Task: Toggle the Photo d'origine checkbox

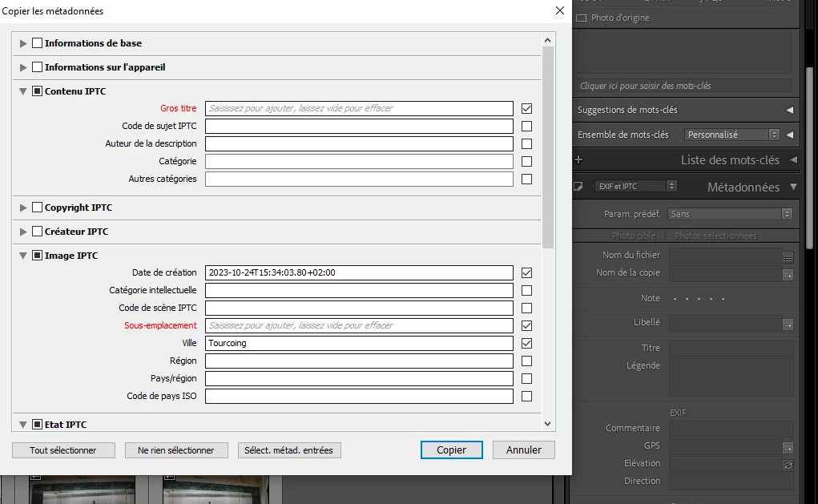Action: (x=581, y=18)
